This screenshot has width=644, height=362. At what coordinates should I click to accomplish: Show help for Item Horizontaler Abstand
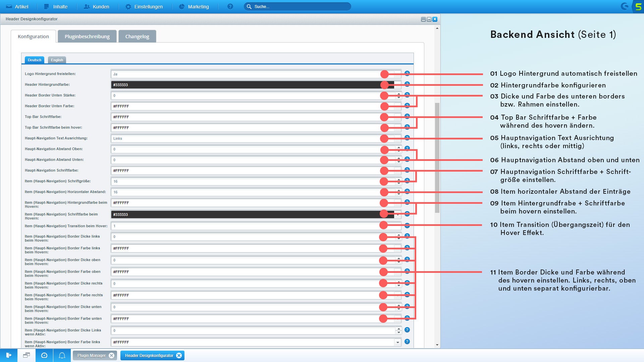tap(407, 191)
